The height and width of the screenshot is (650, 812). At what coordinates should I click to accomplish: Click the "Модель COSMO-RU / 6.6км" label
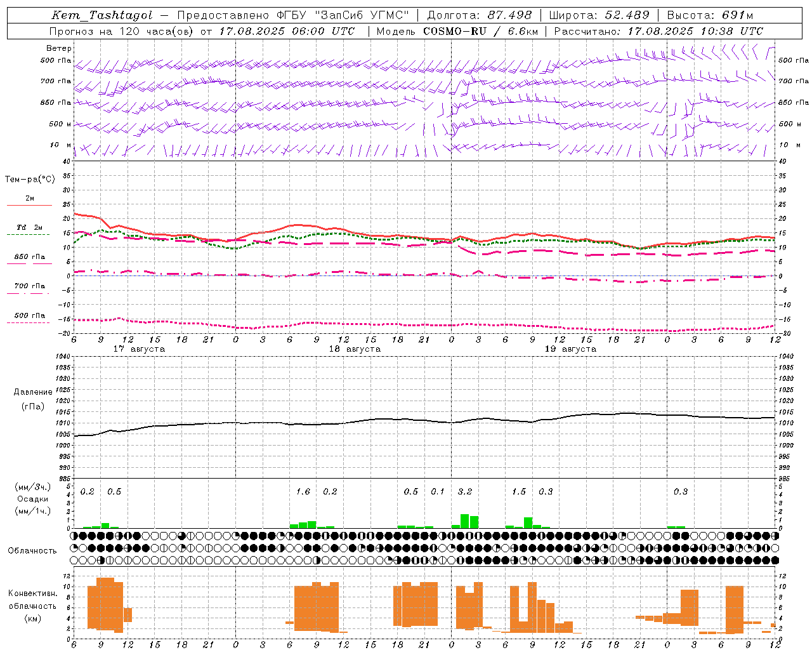click(x=457, y=31)
